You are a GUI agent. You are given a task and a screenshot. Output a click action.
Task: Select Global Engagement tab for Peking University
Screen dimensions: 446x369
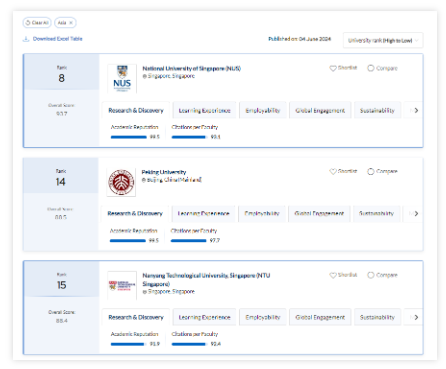[x=319, y=214]
